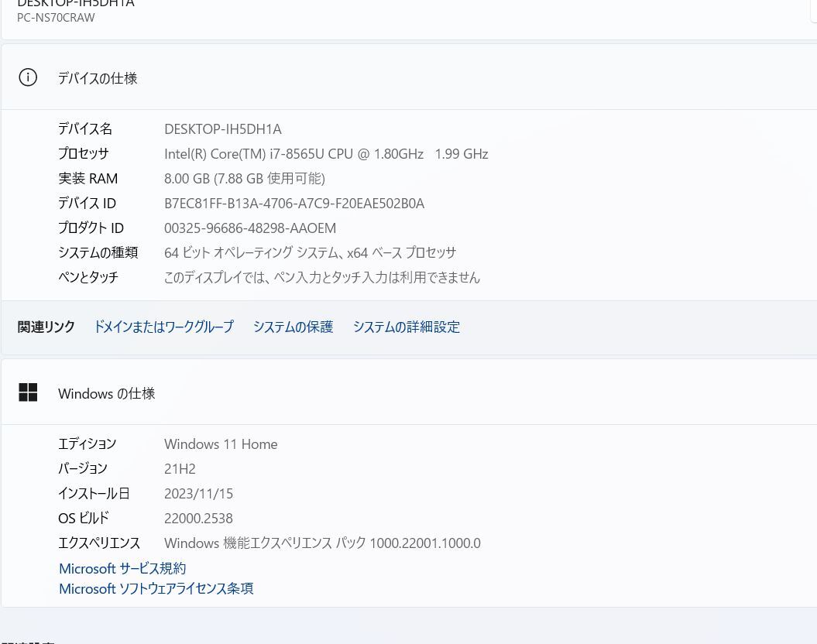Select system type value 64 ビット オペレーティング システム
Screen dimensions: 817x644
click(x=310, y=252)
